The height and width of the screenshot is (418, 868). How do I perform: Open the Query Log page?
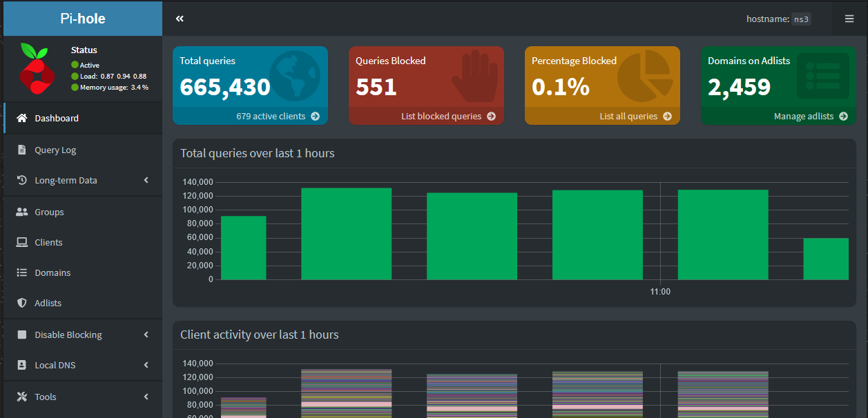83,150
